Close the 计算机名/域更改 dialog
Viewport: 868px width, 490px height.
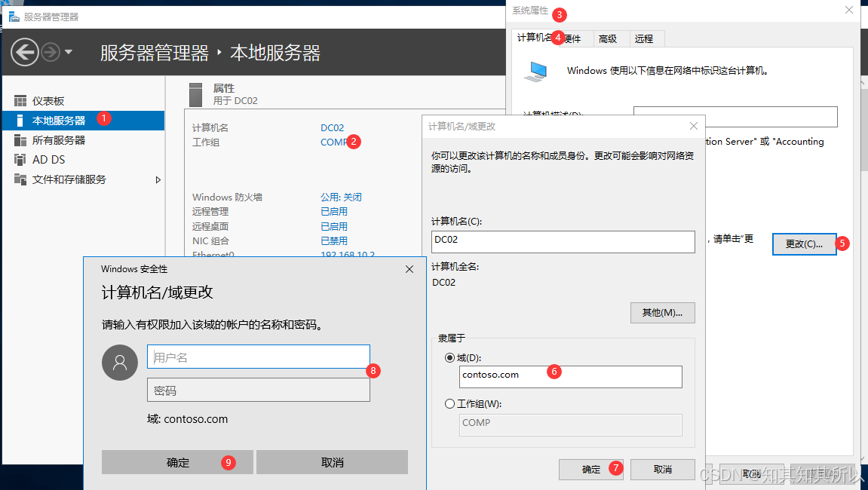(x=694, y=126)
